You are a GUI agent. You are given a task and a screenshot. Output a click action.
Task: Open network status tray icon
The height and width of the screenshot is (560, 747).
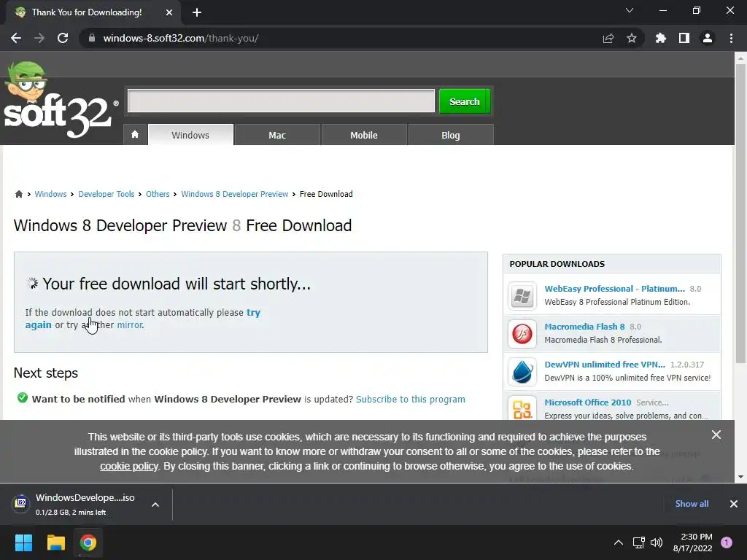pyautogui.click(x=638, y=542)
